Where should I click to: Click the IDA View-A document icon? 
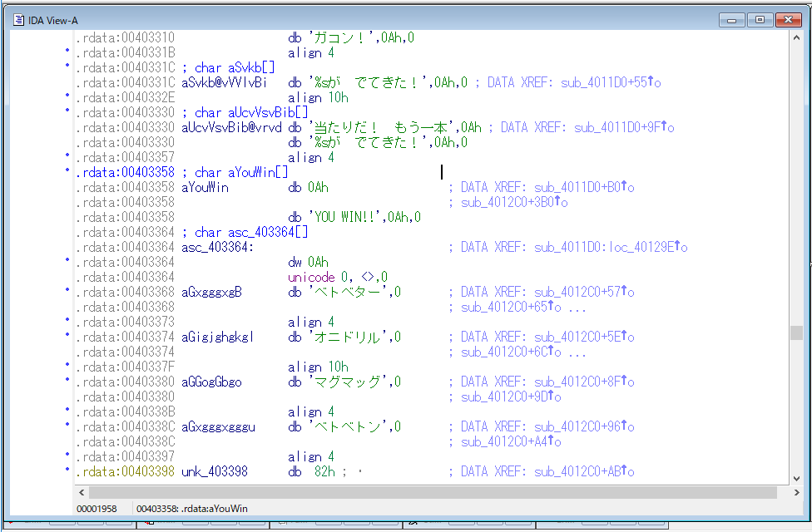click(x=18, y=20)
